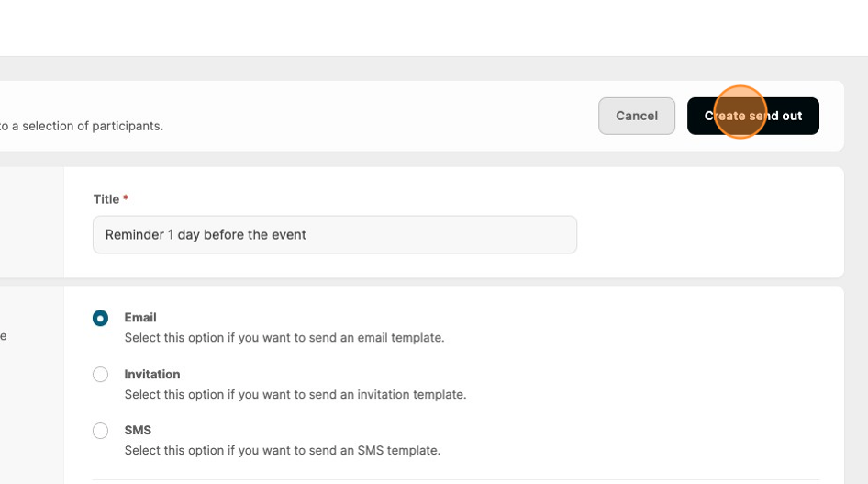Click the bold Email option label
Screen dimensions: 868x484
coord(140,318)
